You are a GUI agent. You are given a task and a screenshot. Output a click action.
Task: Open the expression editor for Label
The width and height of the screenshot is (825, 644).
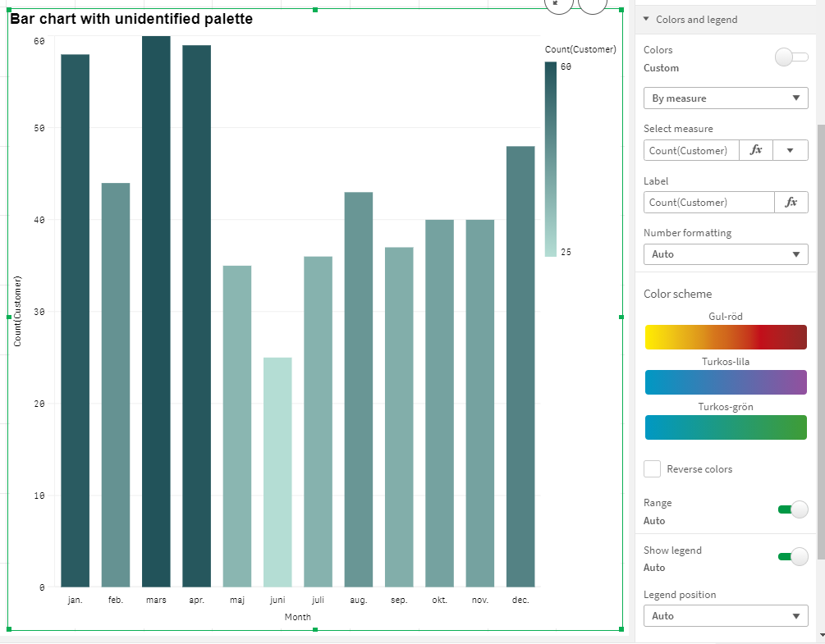pyautogui.click(x=791, y=202)
